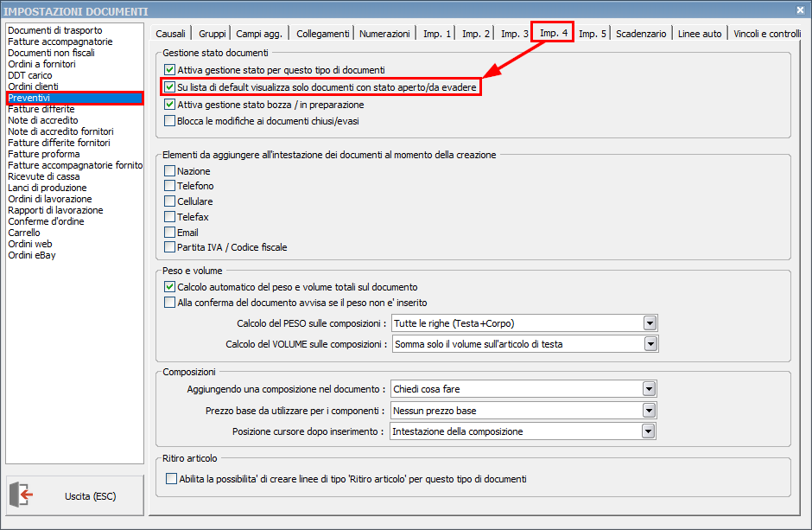Close the Impostazioni Documenti window
812x530 pixels.
800,10
